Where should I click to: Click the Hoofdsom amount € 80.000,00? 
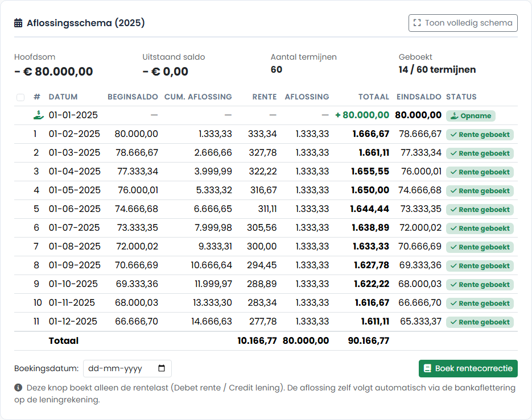tap(53, 72)
